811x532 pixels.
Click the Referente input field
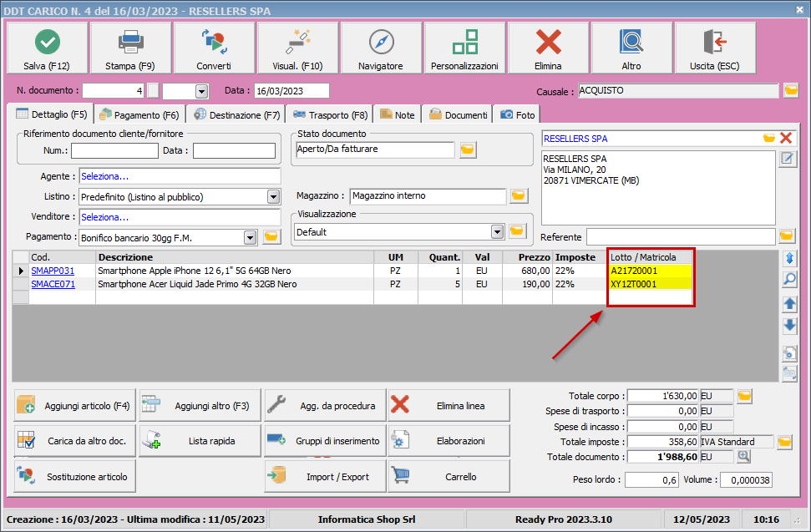coord(681,237)
